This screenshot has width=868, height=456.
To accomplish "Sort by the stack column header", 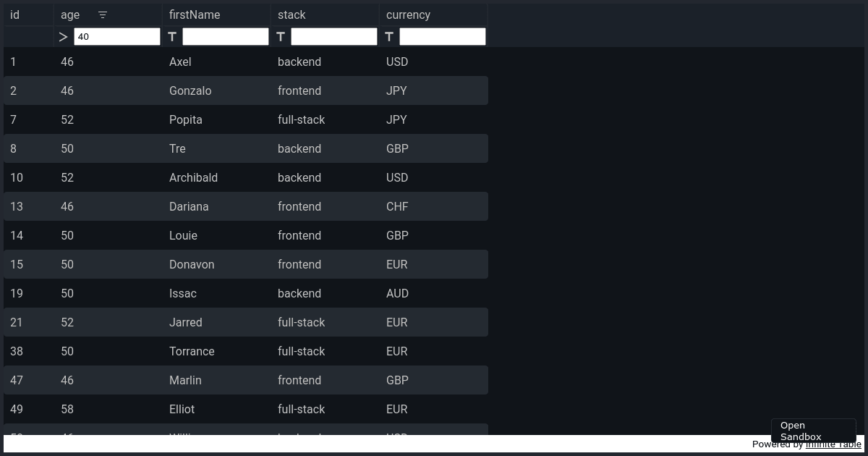I will [x=325, y=14].
